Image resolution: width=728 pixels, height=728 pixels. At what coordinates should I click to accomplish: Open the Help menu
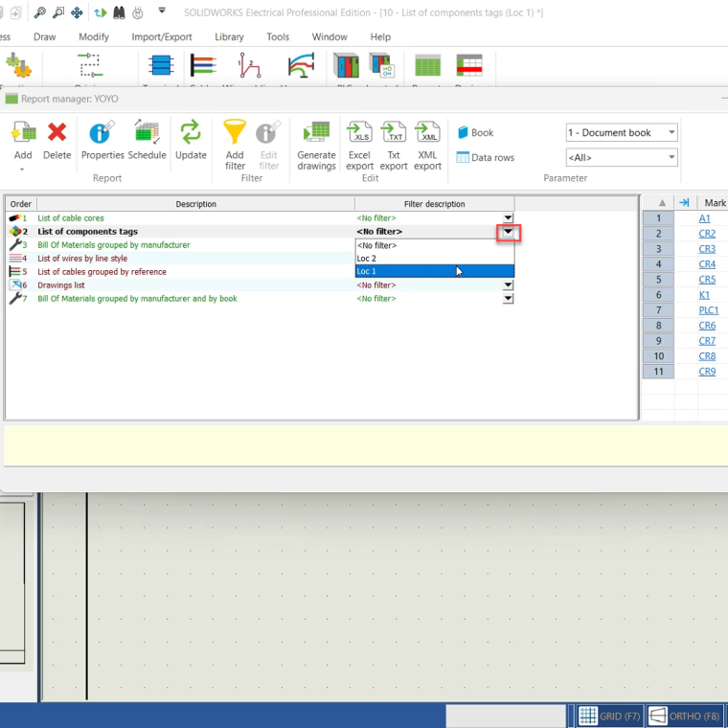[380, 36]
